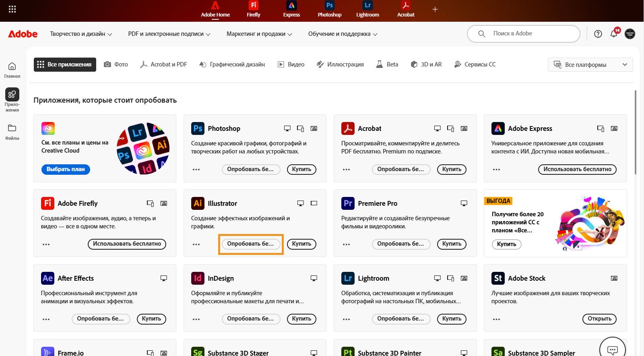Click Открыть for Adobe Stock

[x=599, y=319]
